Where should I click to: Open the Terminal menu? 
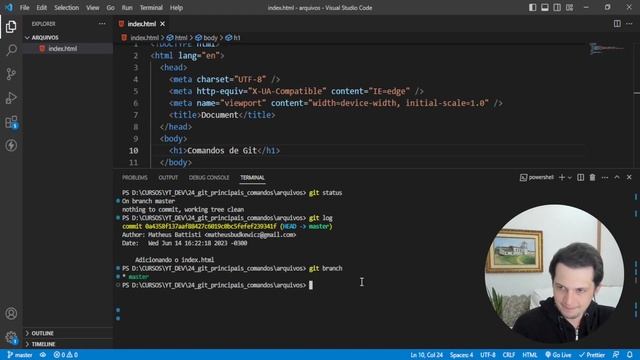pos(151,8)
